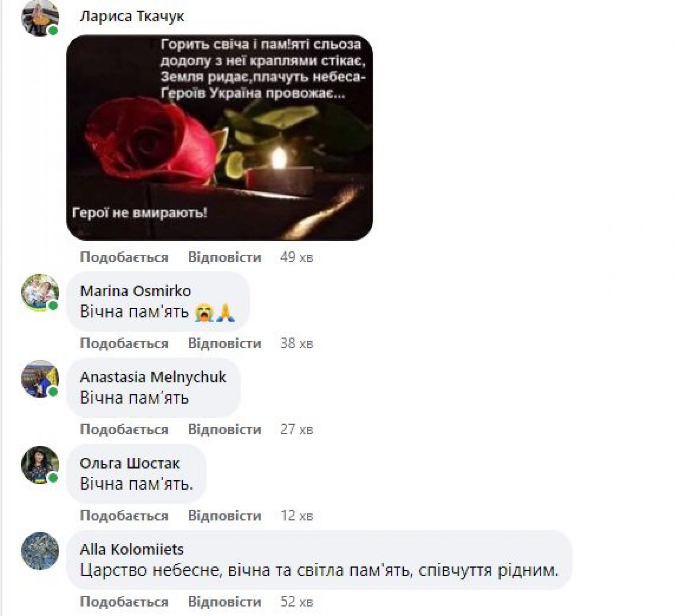Like Anastasia Melnychuk's comment
Viewport: 679px width, 616px height.
coord(124,430)
